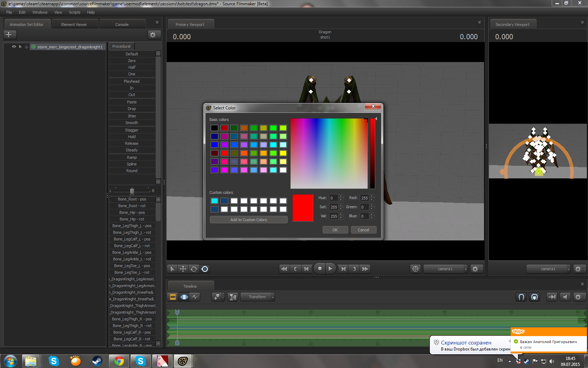Click the set out-point bracket button

pos(354,269)
